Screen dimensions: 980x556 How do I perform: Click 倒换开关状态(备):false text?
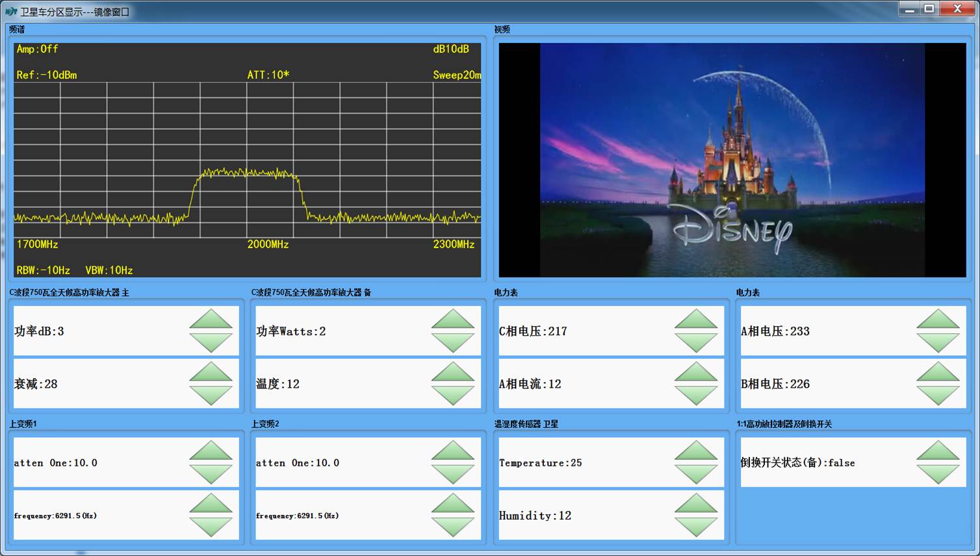798,462
